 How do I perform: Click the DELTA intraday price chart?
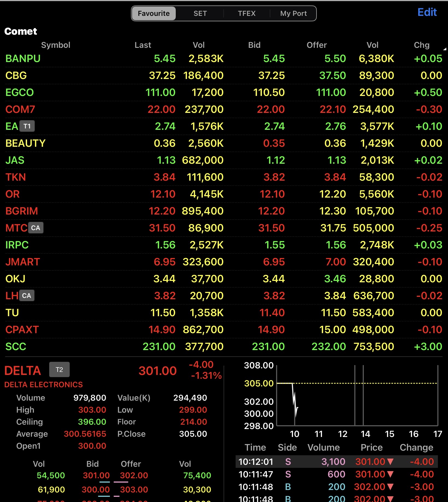[x=357, y=395]
